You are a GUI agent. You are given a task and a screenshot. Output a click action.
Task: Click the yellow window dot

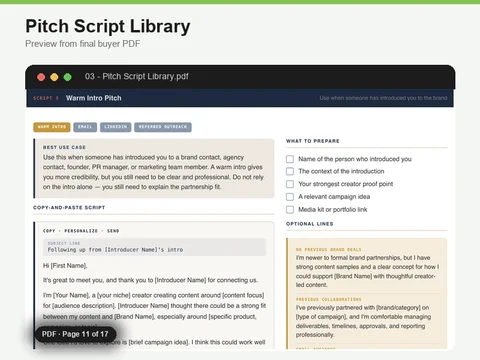tap(54, 77)
